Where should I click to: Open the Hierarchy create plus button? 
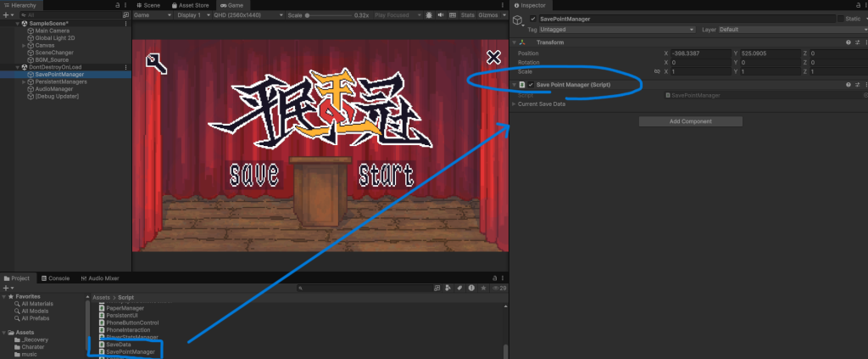tap(7, 15)
